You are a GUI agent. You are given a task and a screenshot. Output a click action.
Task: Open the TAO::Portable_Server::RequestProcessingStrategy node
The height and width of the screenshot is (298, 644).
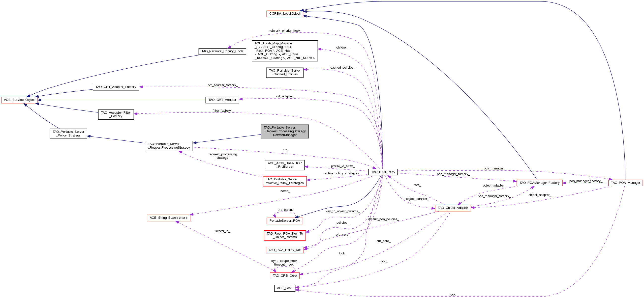pos(169,146)
